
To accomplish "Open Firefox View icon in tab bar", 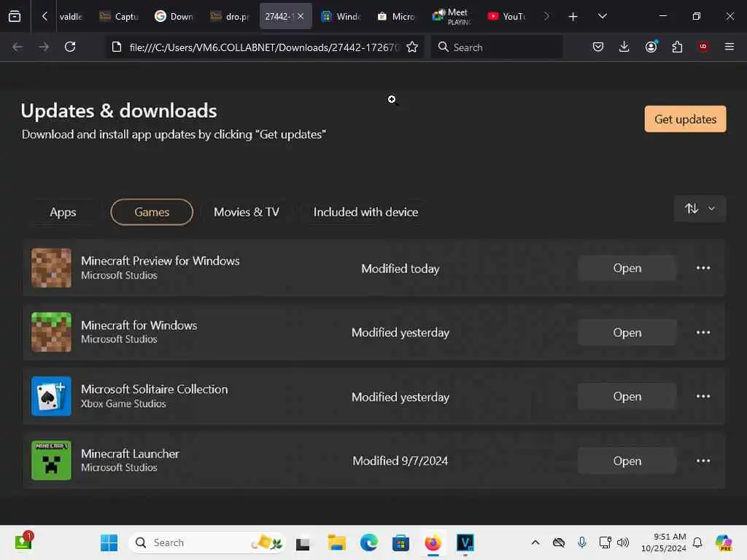I will pos(15,16).
